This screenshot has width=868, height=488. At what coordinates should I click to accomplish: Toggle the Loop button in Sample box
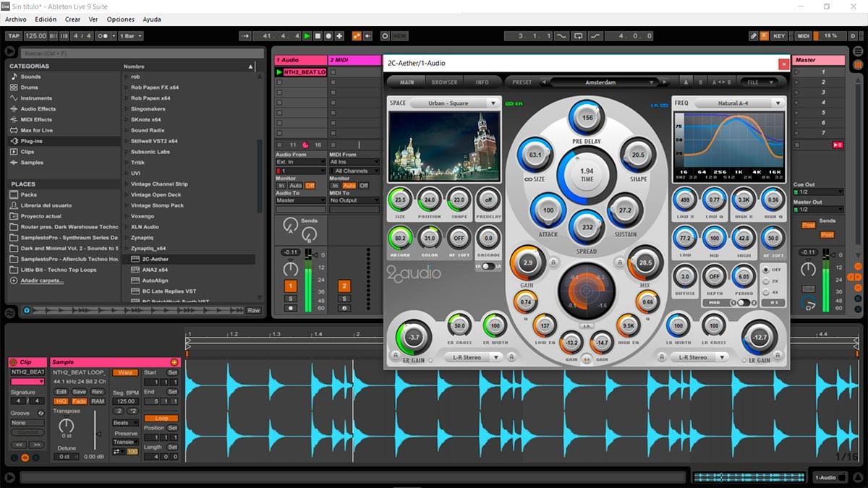pyautogui.click(x=161, y=419)
